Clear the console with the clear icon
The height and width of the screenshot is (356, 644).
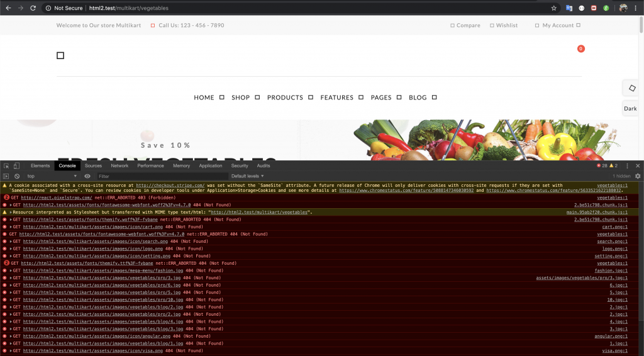(x=17, y=176)
